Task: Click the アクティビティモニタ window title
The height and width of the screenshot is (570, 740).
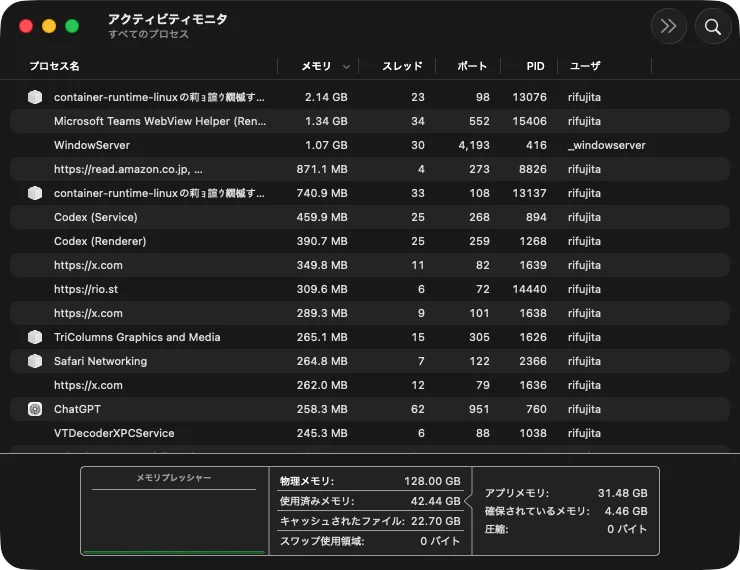Action: [x=168, y=19]
